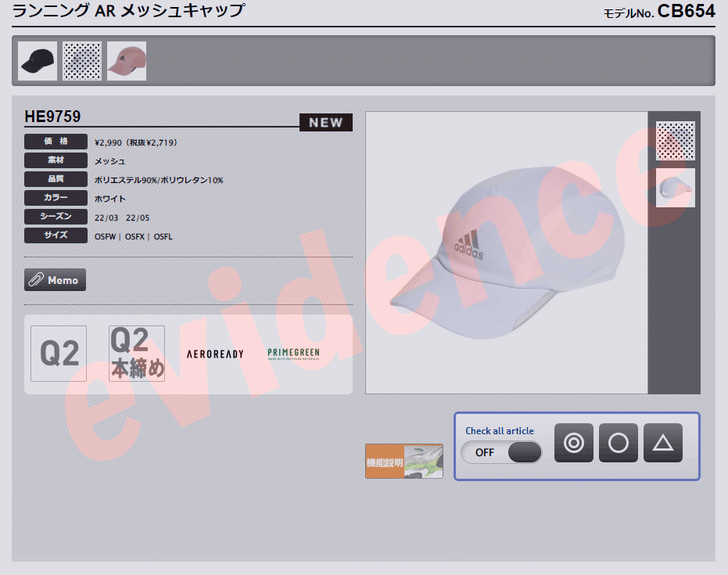Show the white cap side-view thumbnail

click(676, 188)
